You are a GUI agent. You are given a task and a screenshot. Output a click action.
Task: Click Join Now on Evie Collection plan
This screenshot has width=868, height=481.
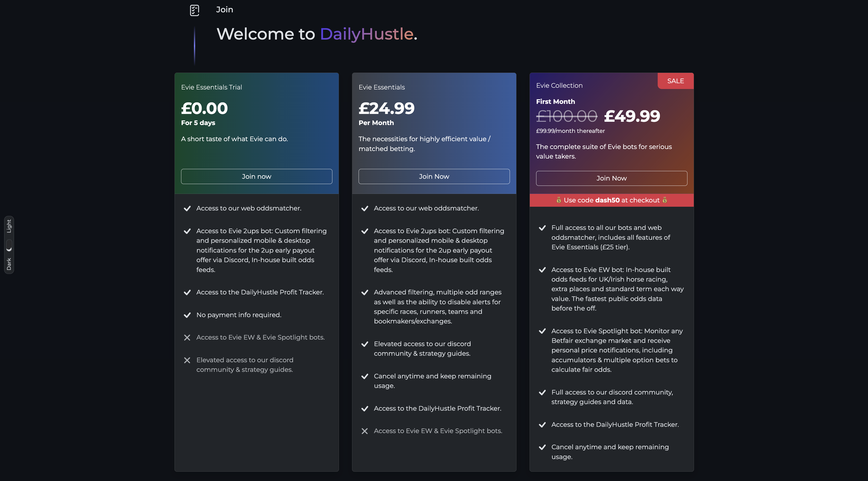coord(611,178)
